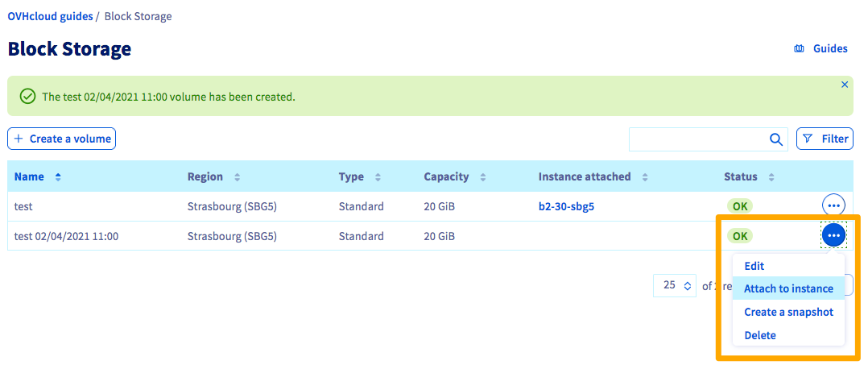Click the Create a volume button
Viewport: 868px width, 369px height.
coord(62,139)
